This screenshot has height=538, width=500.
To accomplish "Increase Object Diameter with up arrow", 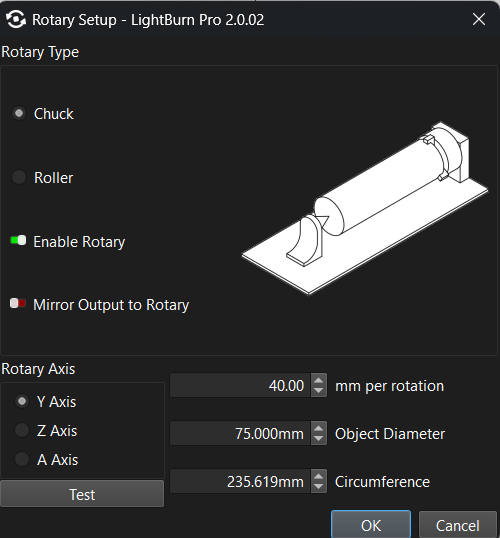I will [x=318, y=428].
